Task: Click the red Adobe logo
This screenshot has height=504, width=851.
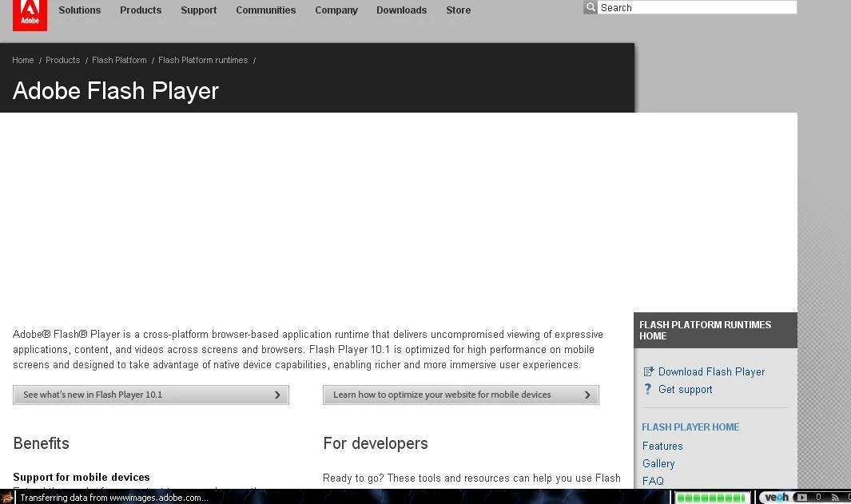Action: [30, 14]
